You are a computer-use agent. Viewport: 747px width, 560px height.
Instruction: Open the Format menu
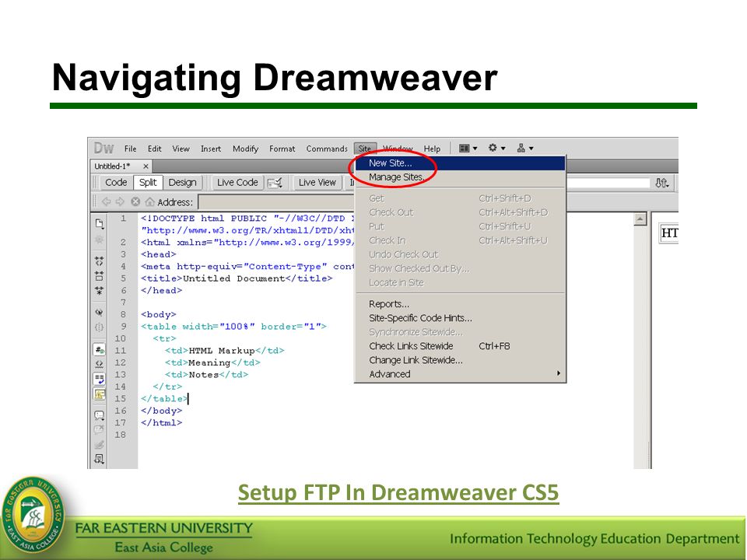282,149
